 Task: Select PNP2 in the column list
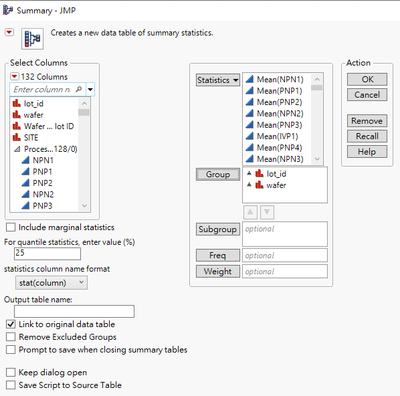[x=42, y=183]
